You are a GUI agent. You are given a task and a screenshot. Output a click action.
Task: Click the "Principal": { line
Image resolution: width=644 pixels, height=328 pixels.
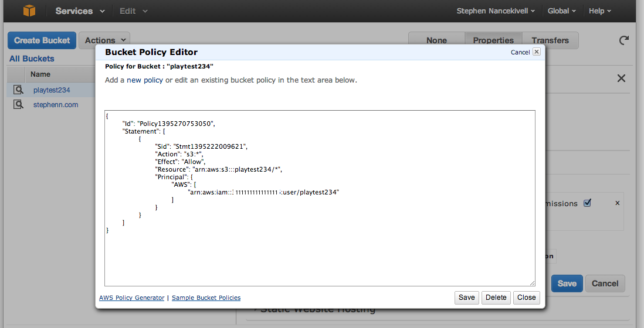pos(174,177)
